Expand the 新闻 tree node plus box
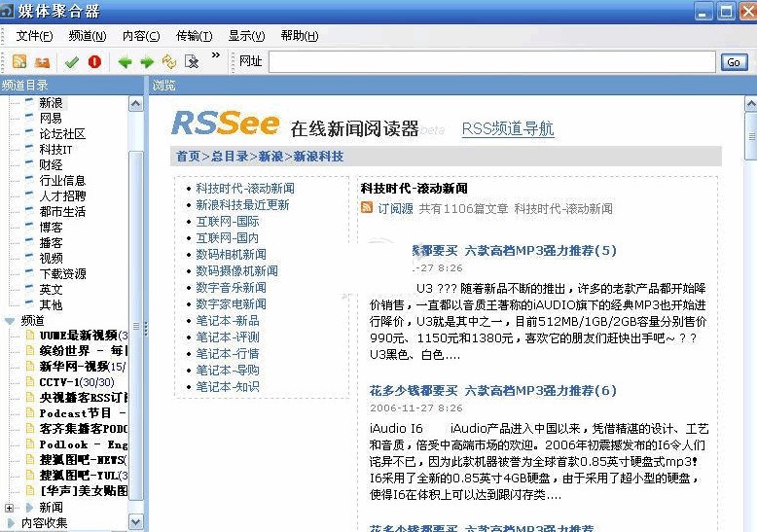The image size is (757, 532). pos(9,508)
